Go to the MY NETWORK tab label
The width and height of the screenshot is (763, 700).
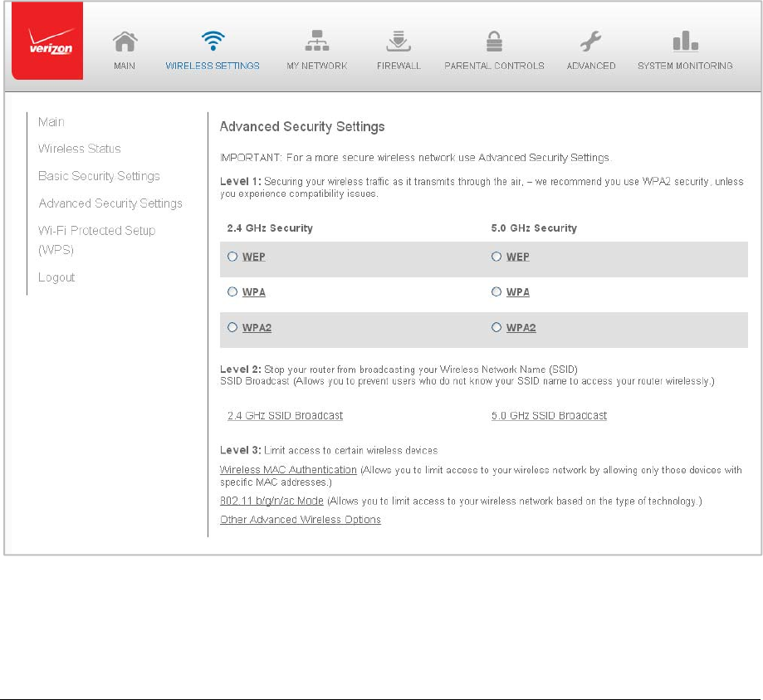coord(317,66)
